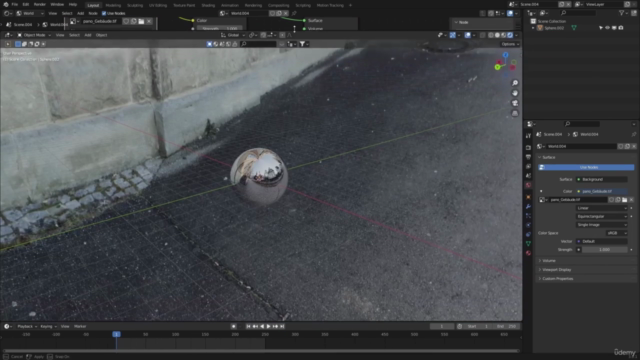
Task: Toggle Use Nodes checkbox in node editor header
Action: click(x=104, y=13)
